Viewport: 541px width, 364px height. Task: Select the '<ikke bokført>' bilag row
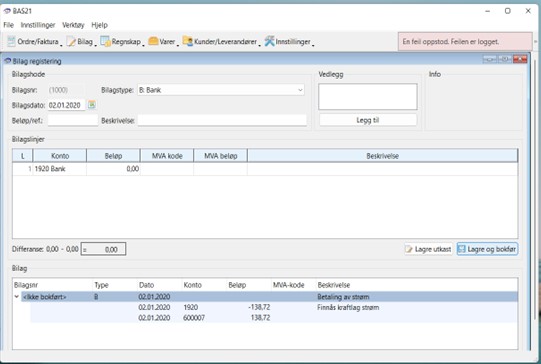point(269,297)
